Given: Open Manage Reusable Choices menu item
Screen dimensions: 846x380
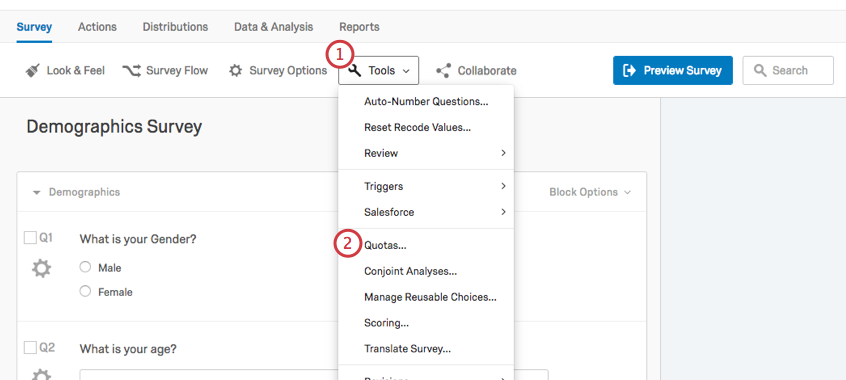Looking at the screenshot, I should [x=426, y=297].
